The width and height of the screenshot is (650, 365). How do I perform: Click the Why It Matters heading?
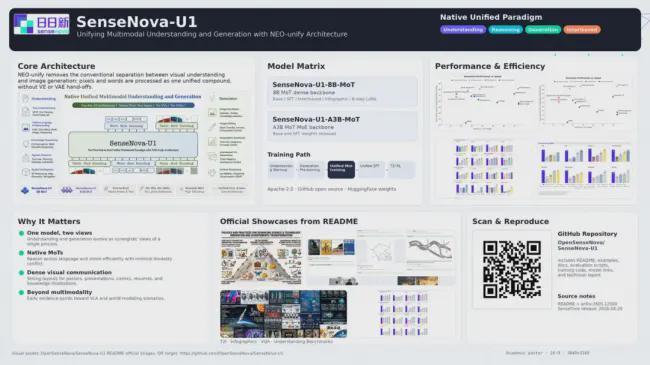pos(49,221)
